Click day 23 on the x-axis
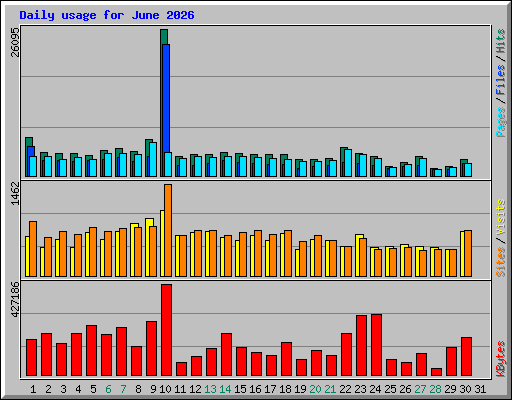This screenshot has height=400, width=512. click(360, 389)
